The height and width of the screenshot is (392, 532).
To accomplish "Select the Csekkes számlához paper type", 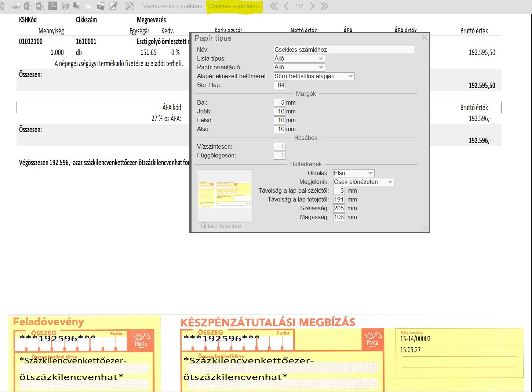I will [x=234, y=6].
